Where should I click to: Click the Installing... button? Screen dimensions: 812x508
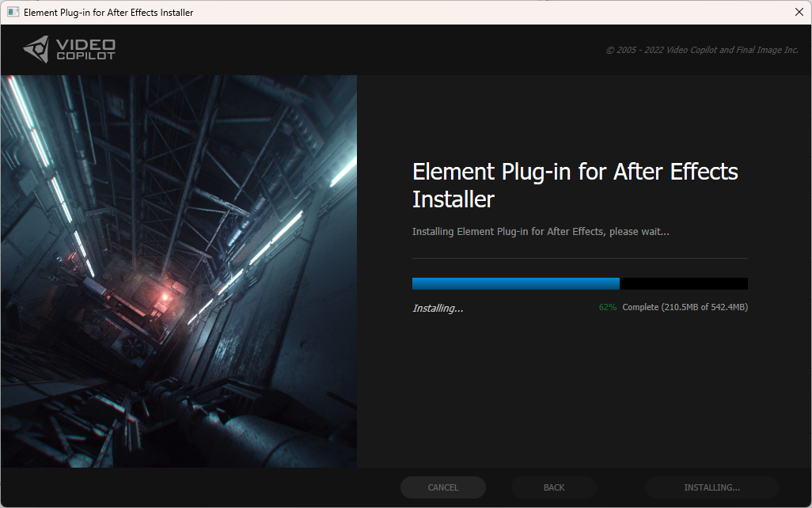click(711, 487)
